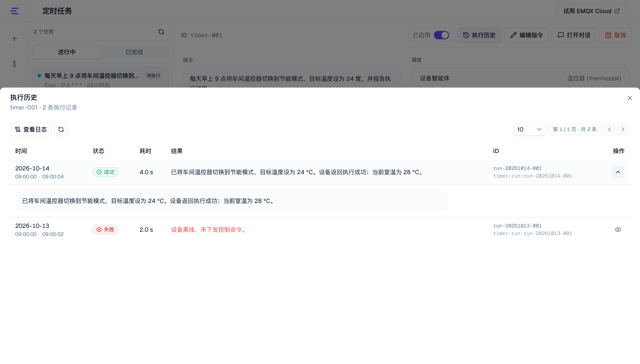Open page size dropdown showing 10
The image size is (640, 364).
point(530,129)
